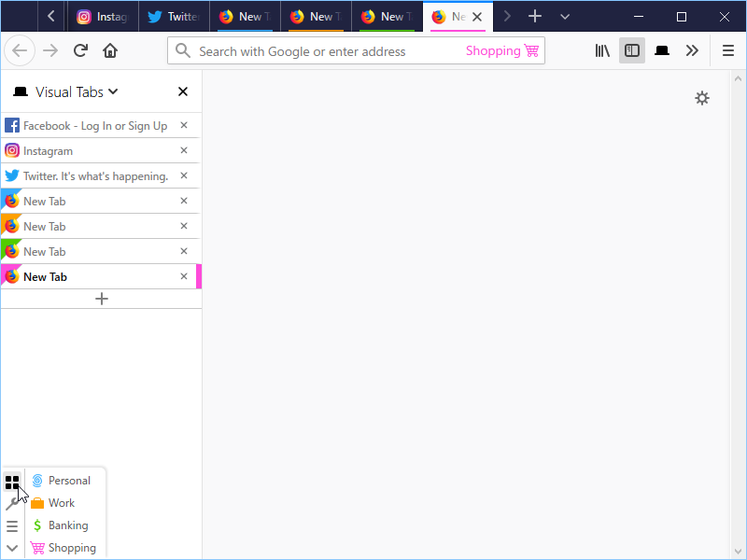Go to the Firefox home page
The width and height of the screenshot is (747, 560).
tap(110, 50)
